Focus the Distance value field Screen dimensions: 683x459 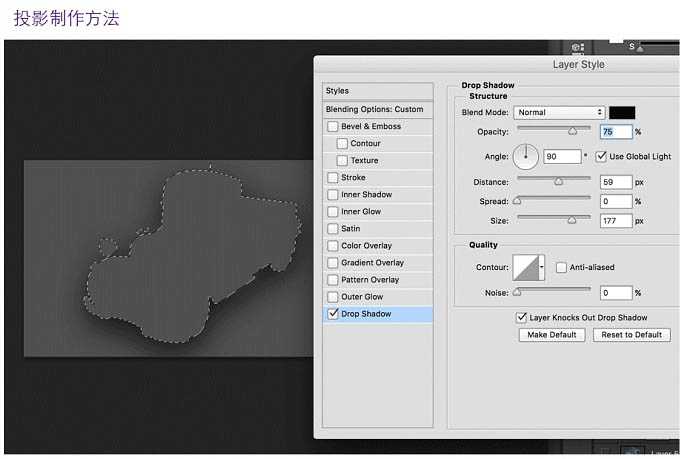pos(616,182)
